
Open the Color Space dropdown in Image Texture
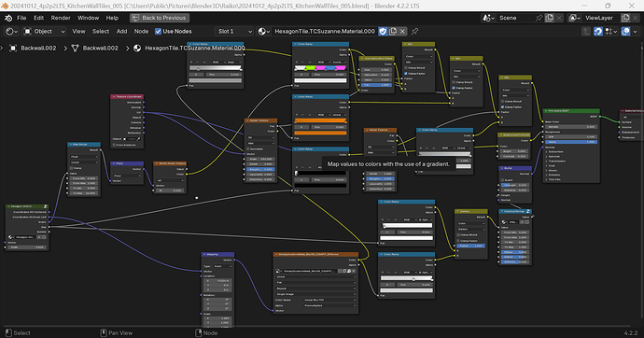point(329,300)
